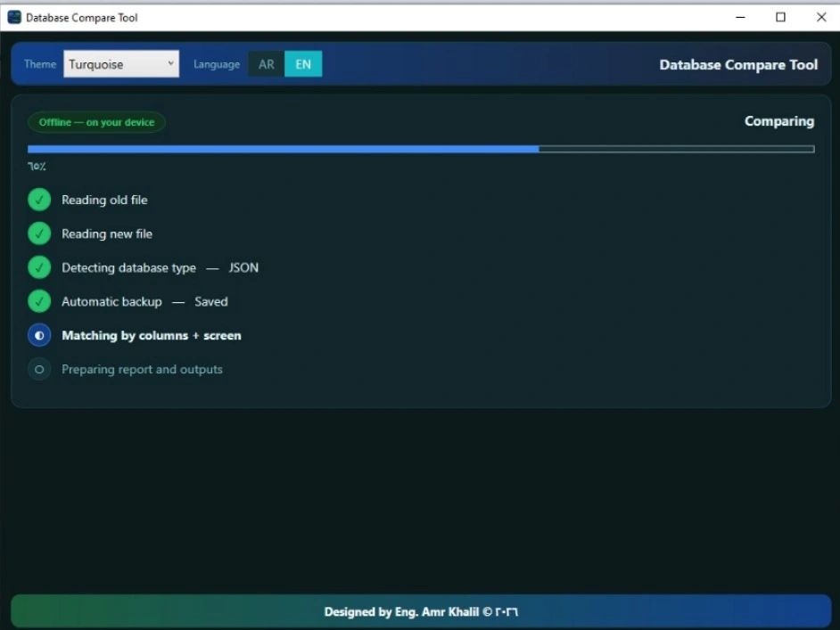Switch language to AR
The image size is (840, 630).
267,64
